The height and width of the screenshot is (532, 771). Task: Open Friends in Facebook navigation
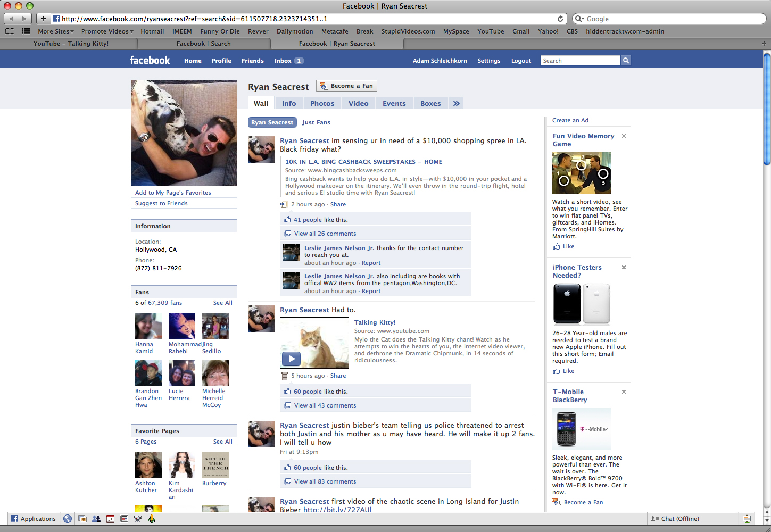pyautogui.click(x=253, y=61)
